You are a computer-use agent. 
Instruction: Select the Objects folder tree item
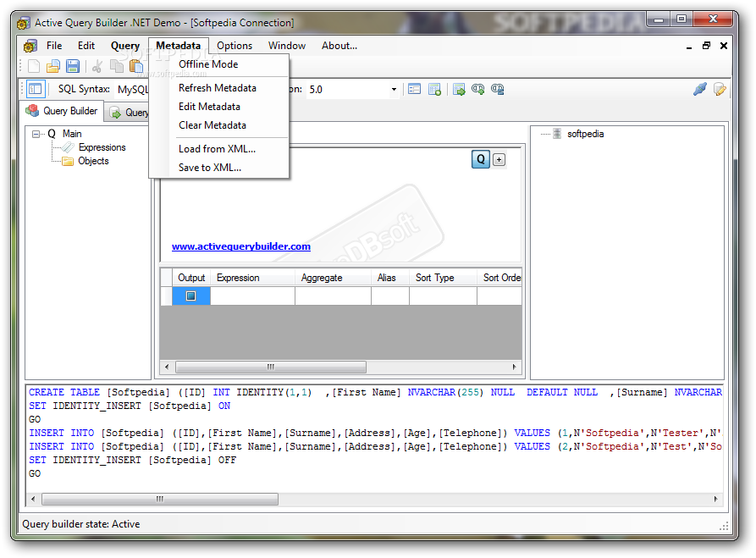[93, 161]
